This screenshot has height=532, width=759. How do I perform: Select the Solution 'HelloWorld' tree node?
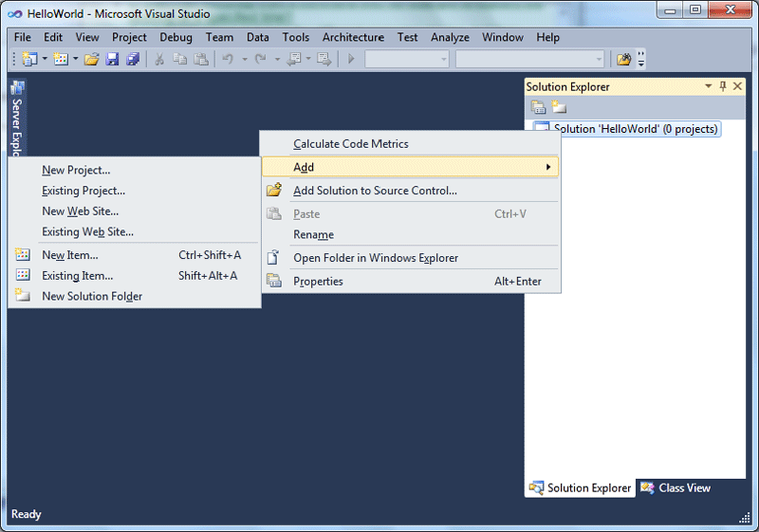[635, 129]
